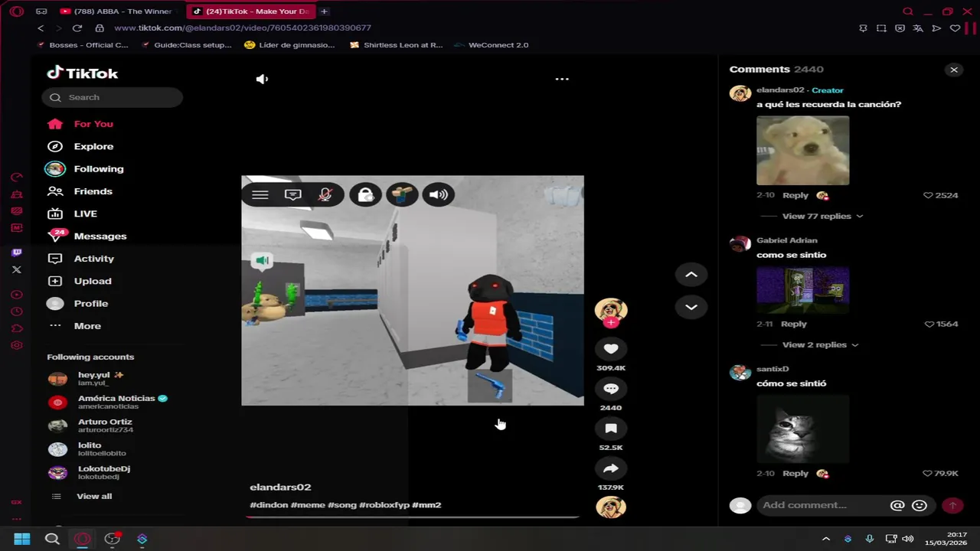Like the video with heart icon
Viewport: 980px width, 551px height.
pos(611,349)
